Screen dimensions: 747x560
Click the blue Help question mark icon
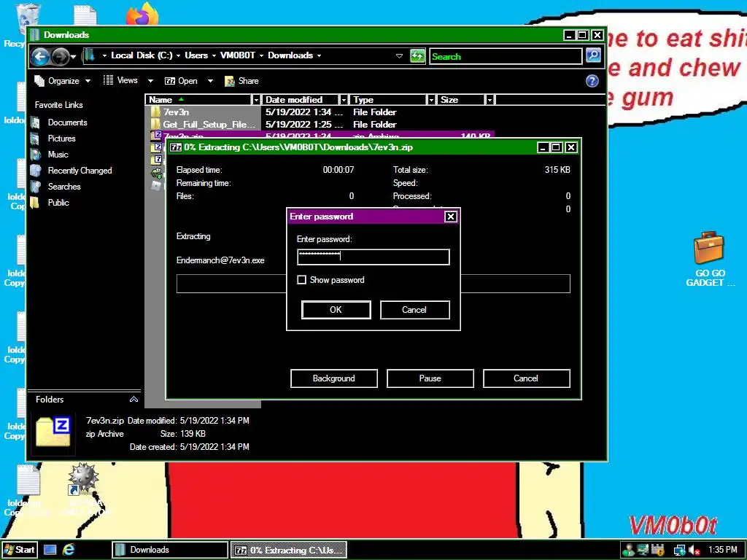click(x=592, y=81)
